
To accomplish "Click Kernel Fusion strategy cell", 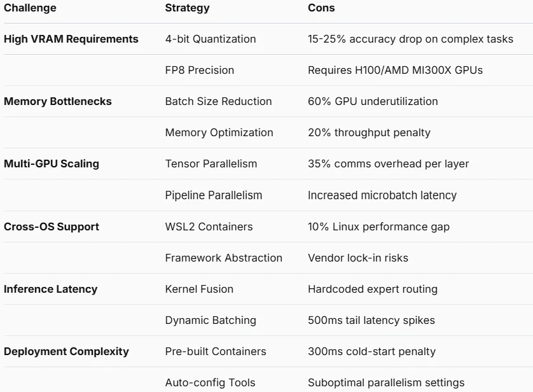I will (x=199, y=289).
